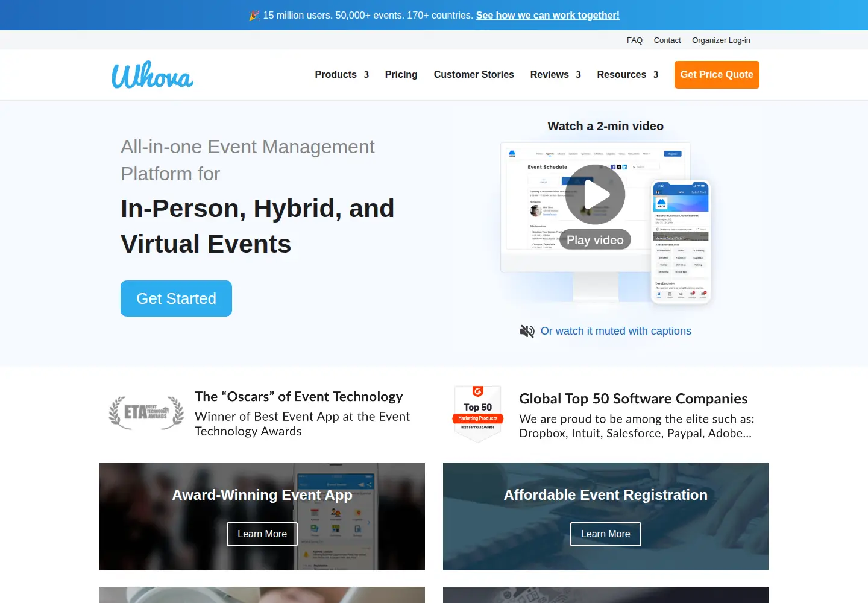The width and height of the screenshot is (868, 603).
Task: Click Learn More under Award-Winning Event App
Action: tap(262, 534)
